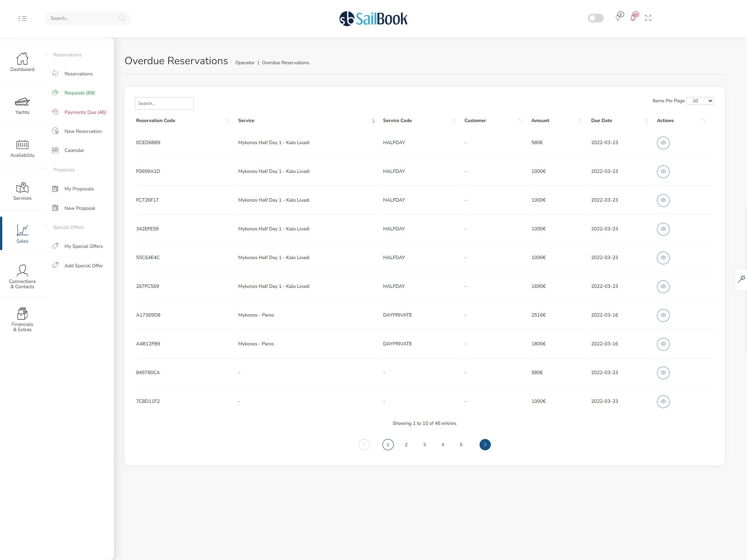Go to page 3 of results

[x=424, y=445]
